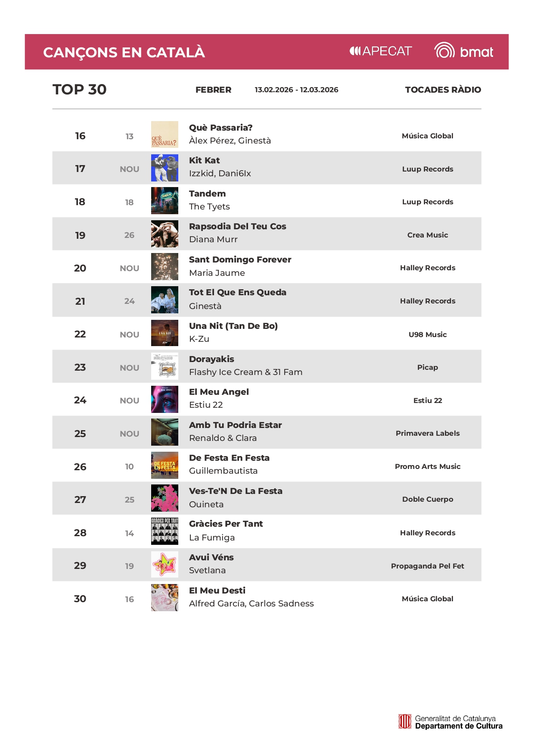
Task: Click the Gràcies Per Tant album cover
Action: click(x=165, y=531)
